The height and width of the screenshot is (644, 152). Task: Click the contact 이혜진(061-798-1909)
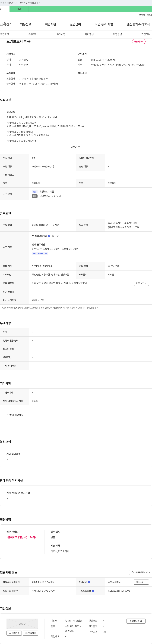click(44, 591)
